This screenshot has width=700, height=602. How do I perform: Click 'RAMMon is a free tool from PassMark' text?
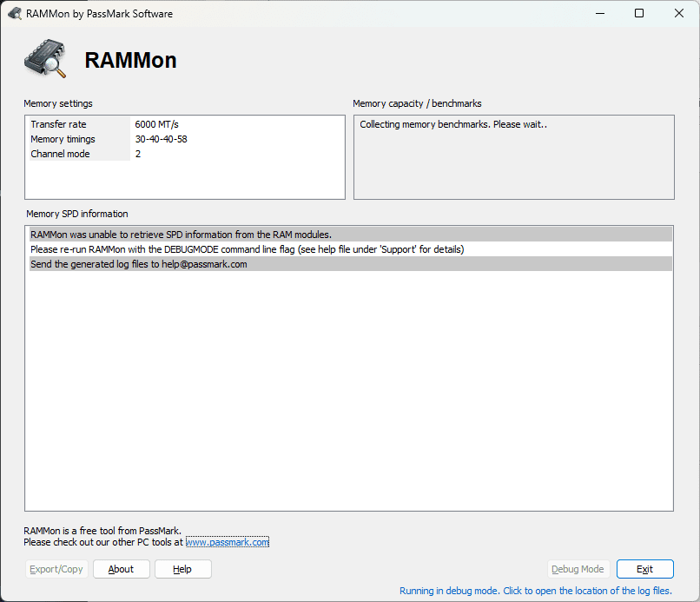[102, 531]
